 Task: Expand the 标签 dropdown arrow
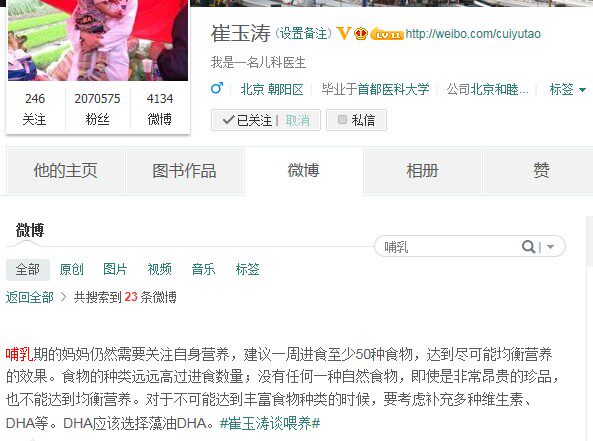click(582, 90)
